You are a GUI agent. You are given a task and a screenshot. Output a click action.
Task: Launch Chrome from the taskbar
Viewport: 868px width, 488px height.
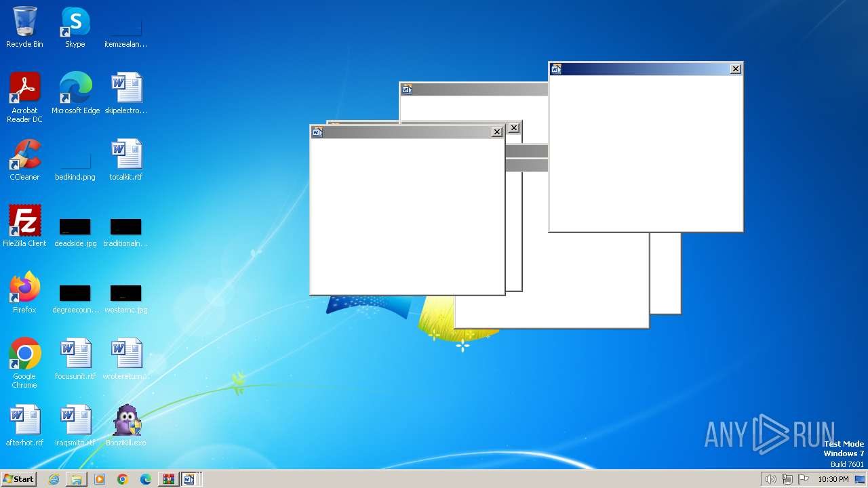tap(123, 479)
